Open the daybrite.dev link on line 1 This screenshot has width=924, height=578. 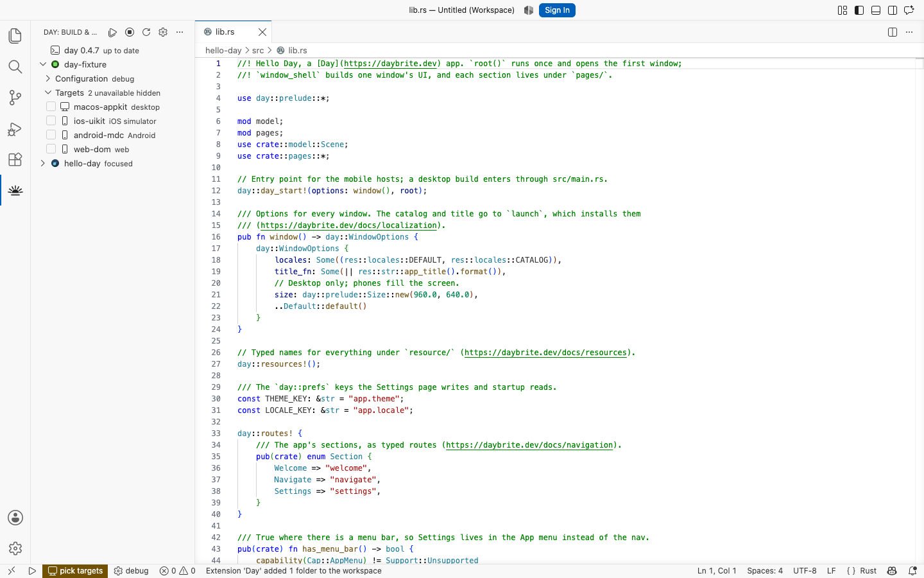pos(391,64)
